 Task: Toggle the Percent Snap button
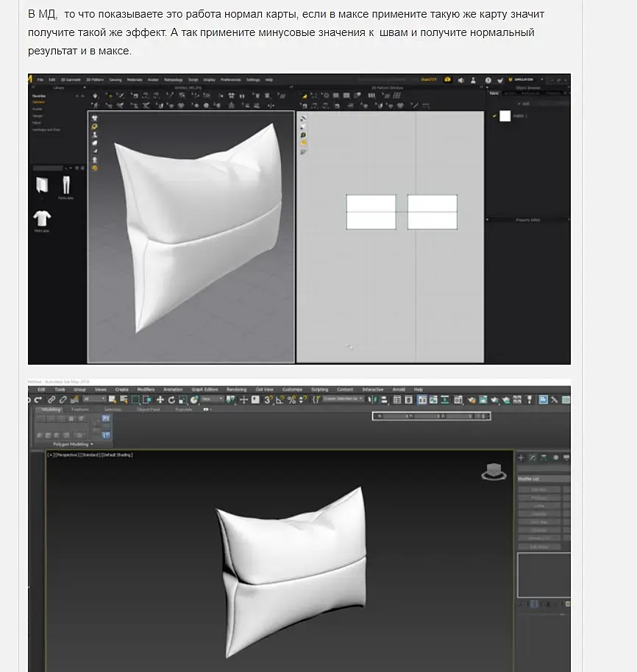tap(291, 400)
